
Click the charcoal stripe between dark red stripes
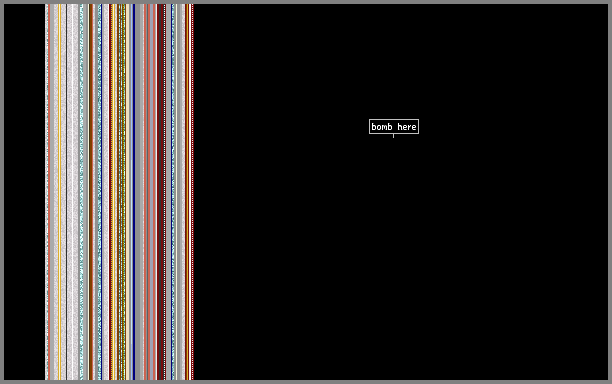160,191
